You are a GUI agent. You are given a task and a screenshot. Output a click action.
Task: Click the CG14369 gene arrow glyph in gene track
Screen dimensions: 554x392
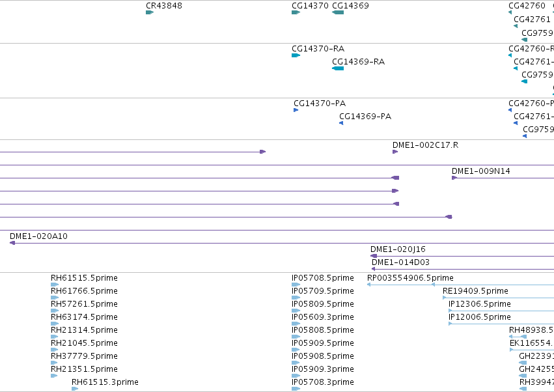(x=338, y=12)
